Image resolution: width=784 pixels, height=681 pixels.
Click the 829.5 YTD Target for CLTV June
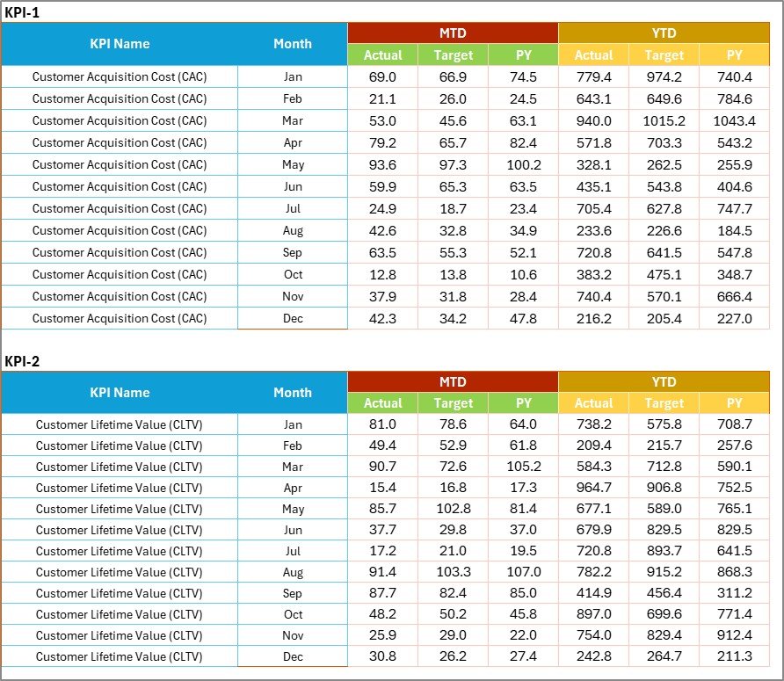coord(664,530)
